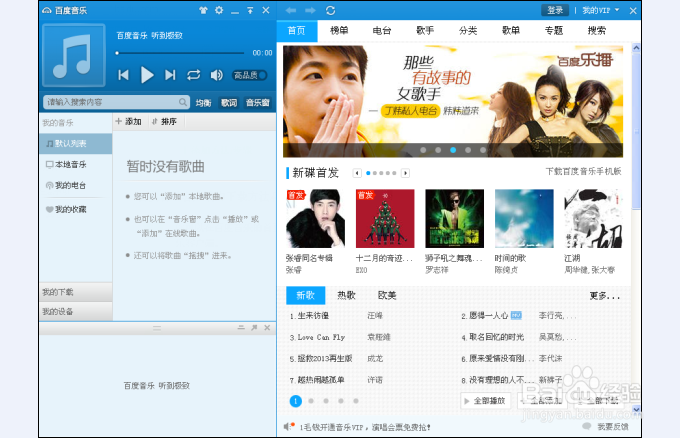This screenshot has height=438, width=680.
Task: Open the 时间的歌 album cover
Action: [x=524, y=219]
